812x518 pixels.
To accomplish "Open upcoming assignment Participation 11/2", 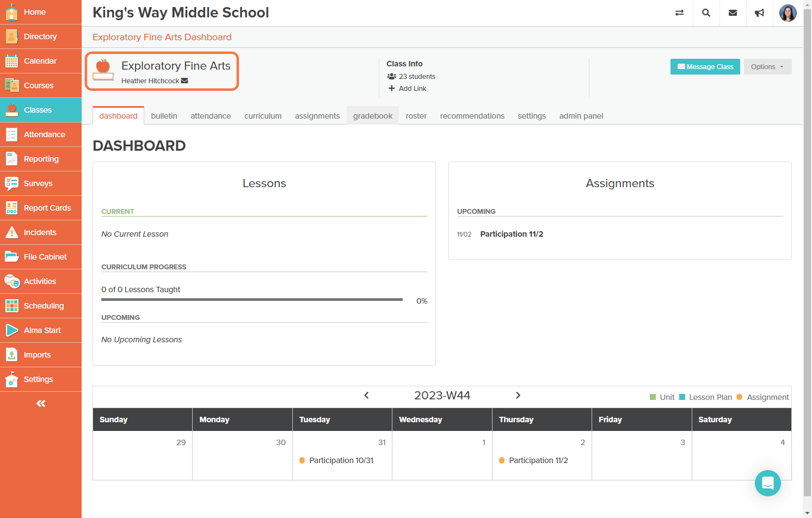I will click(512, 234).
